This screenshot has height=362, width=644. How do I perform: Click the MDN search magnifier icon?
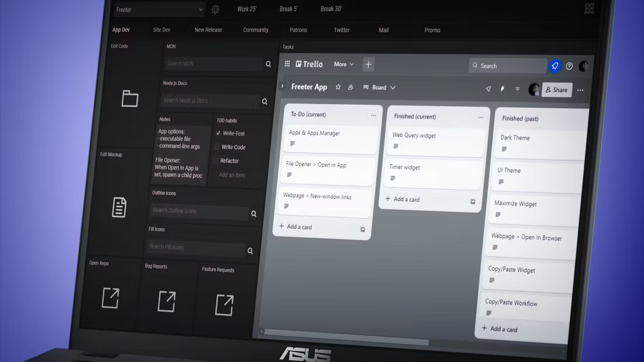click(268, 64)
